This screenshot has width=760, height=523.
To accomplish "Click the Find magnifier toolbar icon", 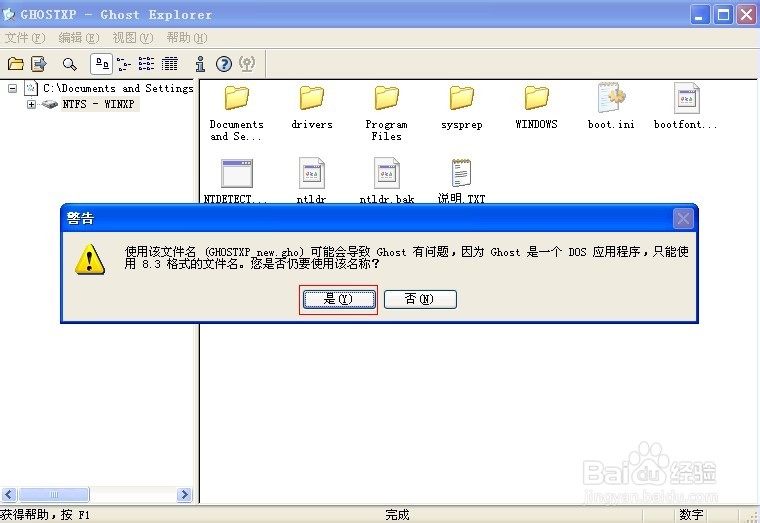I will [70, 63].
